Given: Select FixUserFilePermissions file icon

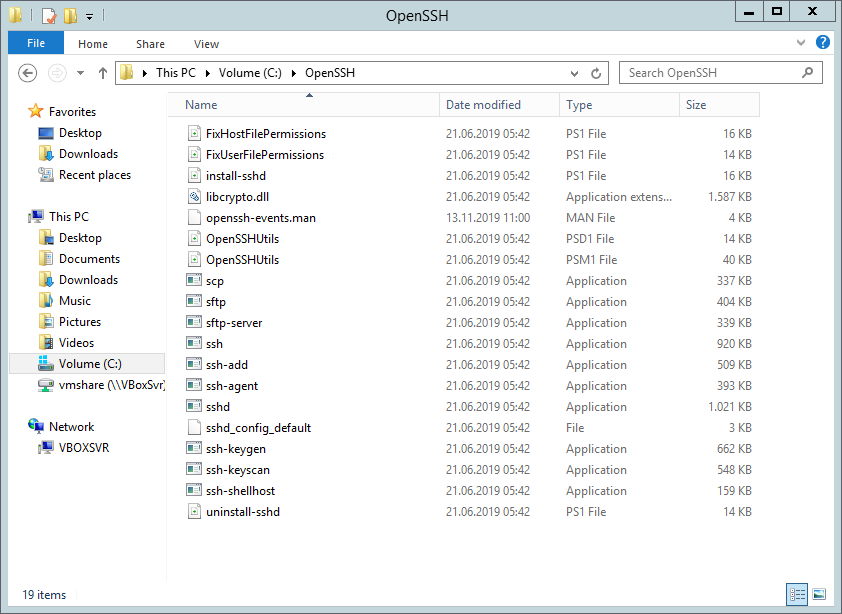Looking at the screenshot, I should pos(194,154).
